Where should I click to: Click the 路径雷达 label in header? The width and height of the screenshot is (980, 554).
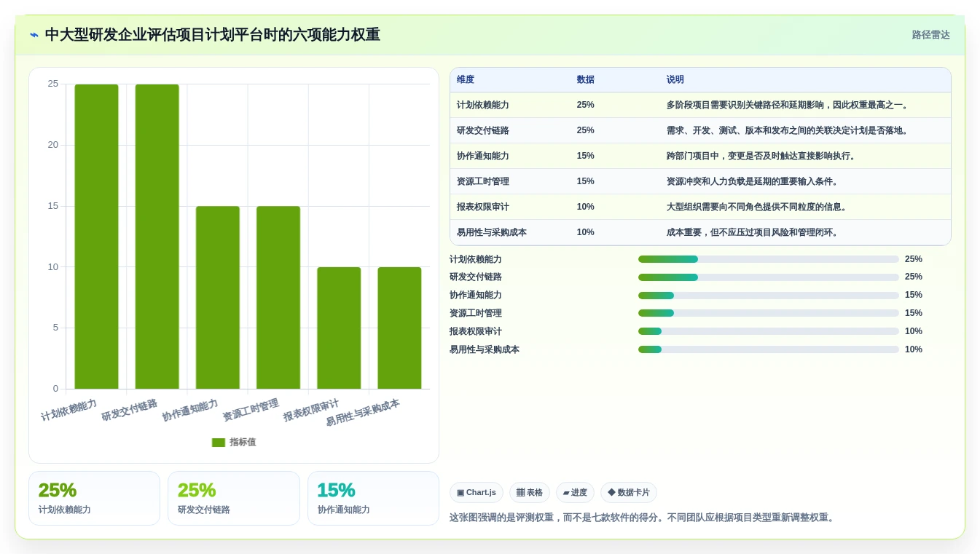point(930,35)
